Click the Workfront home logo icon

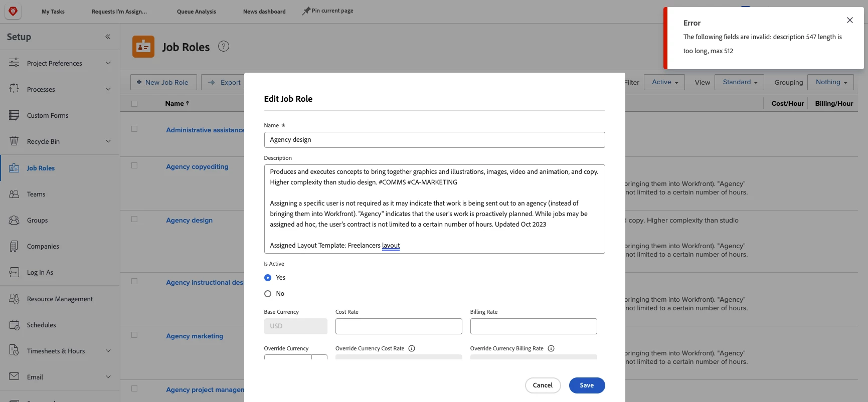tap(13, 11)
